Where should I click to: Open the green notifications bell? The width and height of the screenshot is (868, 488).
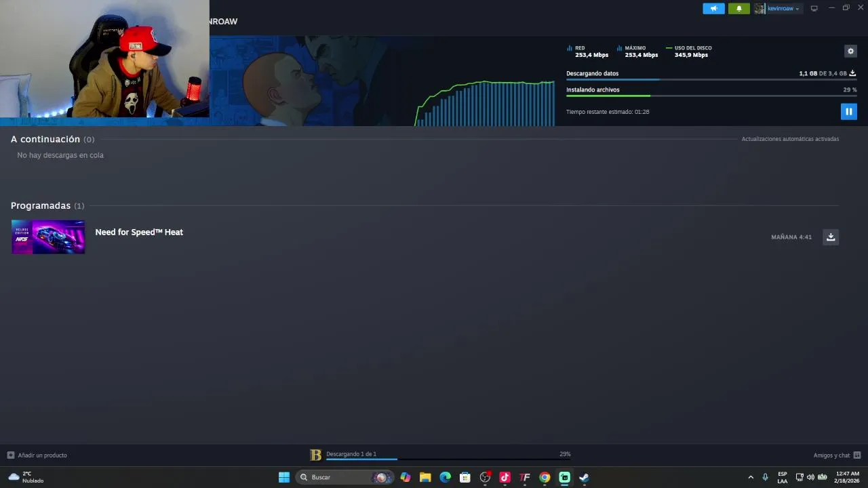click(x=739, y=8)
